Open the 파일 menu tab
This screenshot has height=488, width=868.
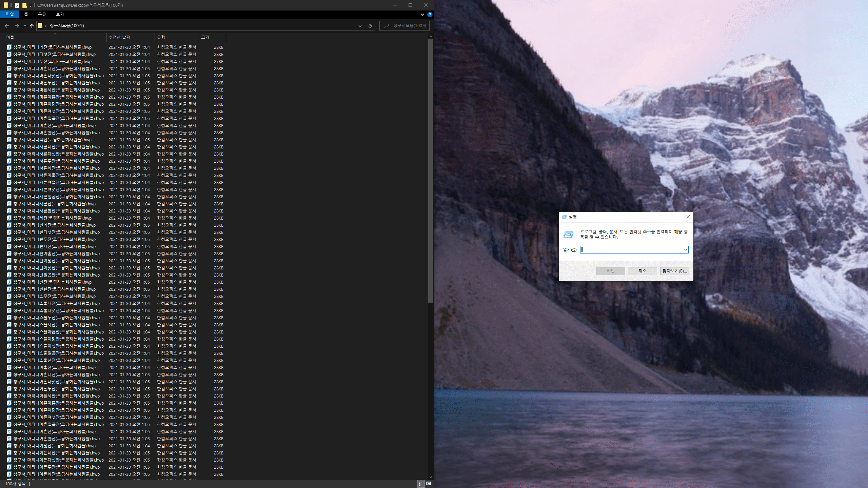point(10,14)
